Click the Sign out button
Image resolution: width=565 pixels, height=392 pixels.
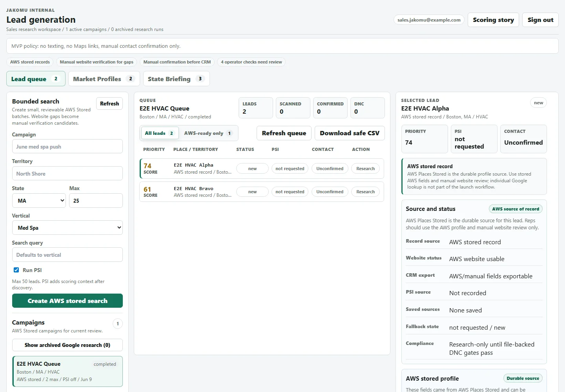click(540, 20)
